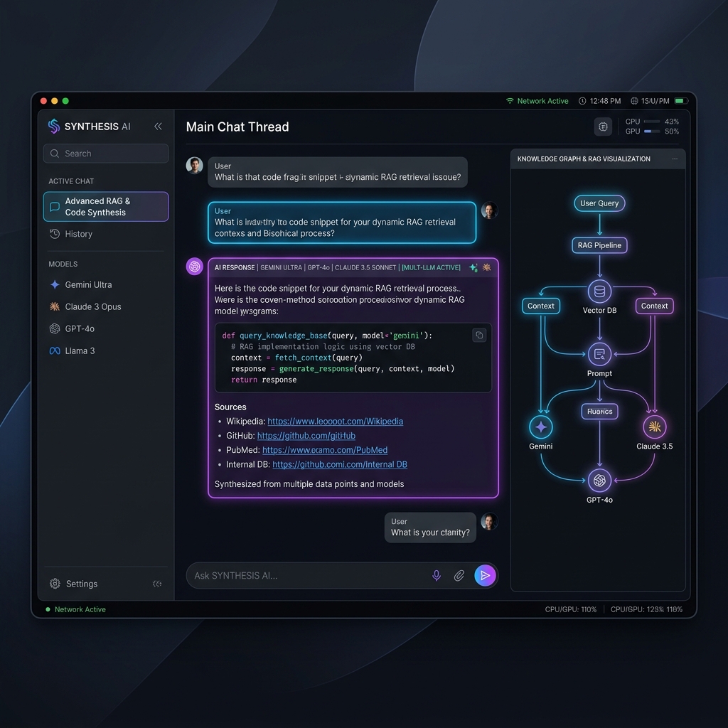Open the Internal DB source link
This screenshot has height=728, width=728.
coord(339,464)
